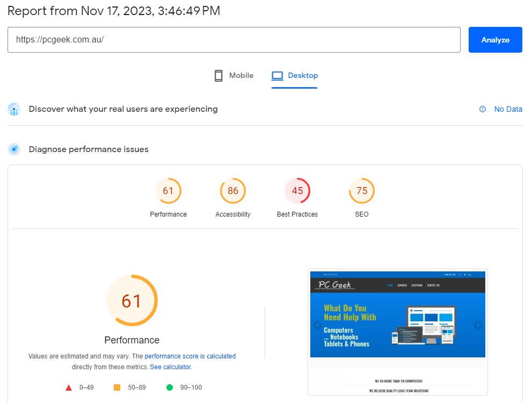Jump to the Best Practices score gauge 45
532x402 pixels.
[297, 191]
